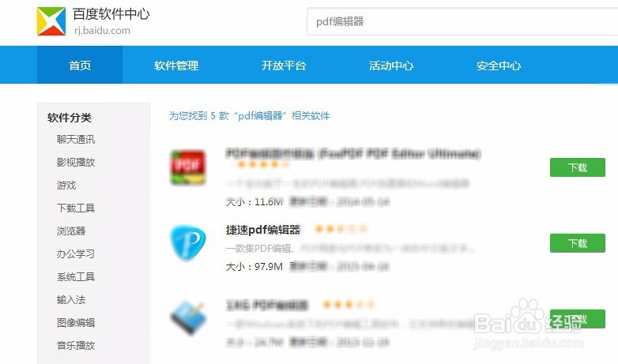Select the 首页 navigation tab

80,65
